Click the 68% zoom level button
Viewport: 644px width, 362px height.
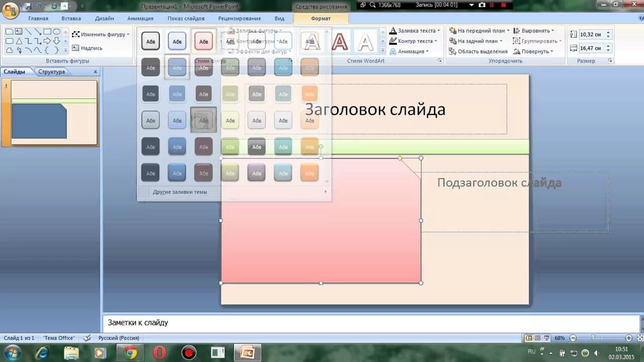(x=559, y=338)
